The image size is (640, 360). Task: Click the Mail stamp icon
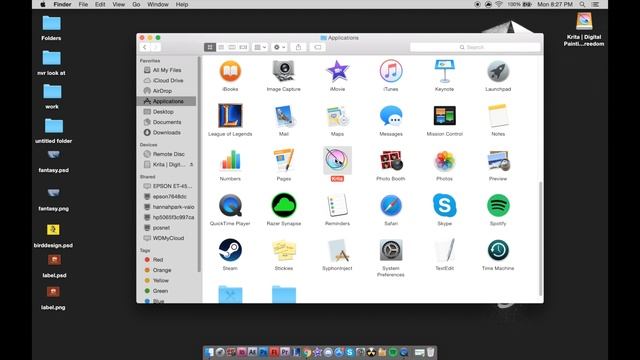(284, 116)
